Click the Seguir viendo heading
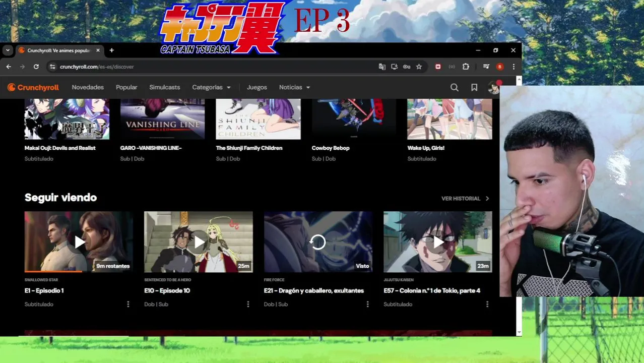The height and width of the screenshot is (363, 644). 60,198
